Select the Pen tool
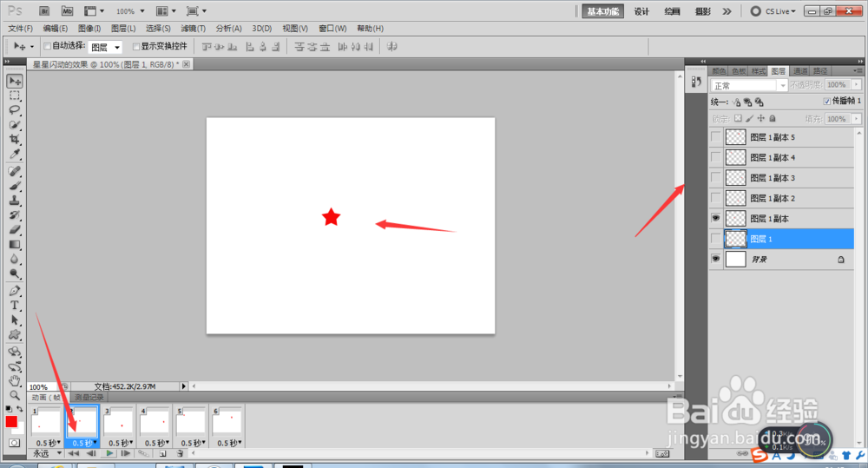This screenshot has height=468, width=868. (15, 291)
